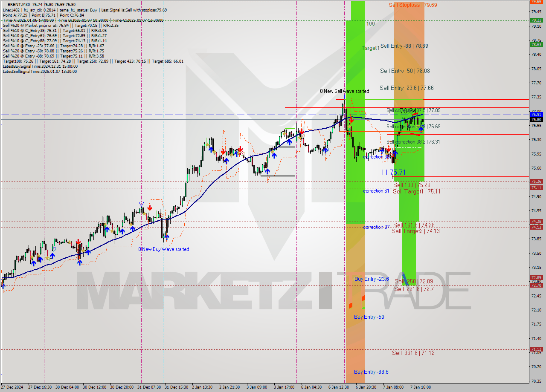Click the 'Sell Entry -50 | 78.08' label
Image resolution: width=546 pixels, height=392 pixels.
(x=404, y=71)
